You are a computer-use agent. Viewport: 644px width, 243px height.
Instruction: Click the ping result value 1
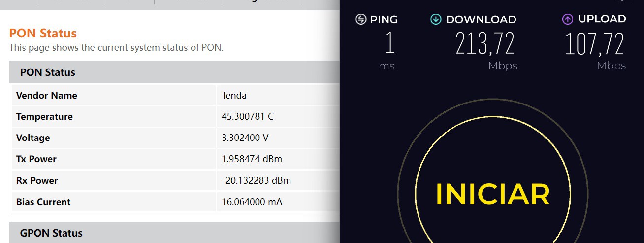point(389,44)
